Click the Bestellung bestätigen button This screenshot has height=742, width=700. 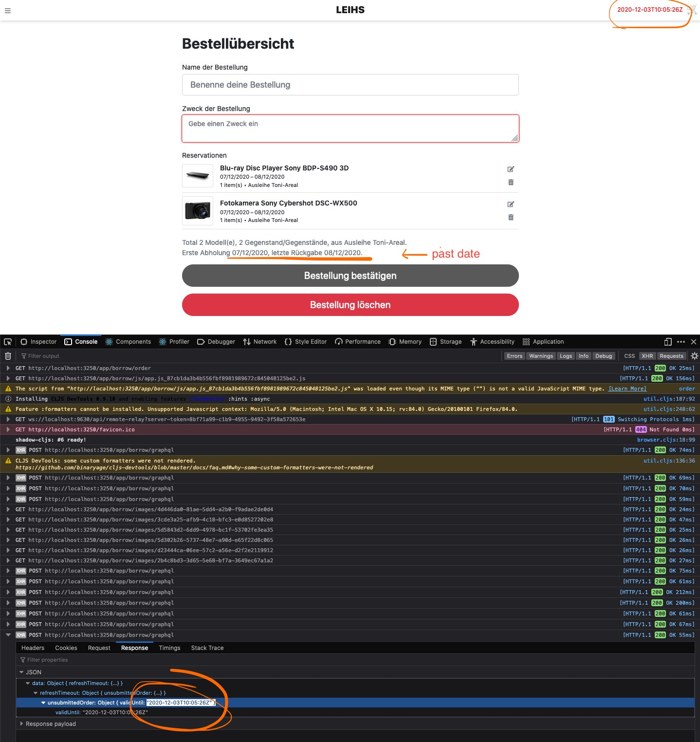[350, 276]
